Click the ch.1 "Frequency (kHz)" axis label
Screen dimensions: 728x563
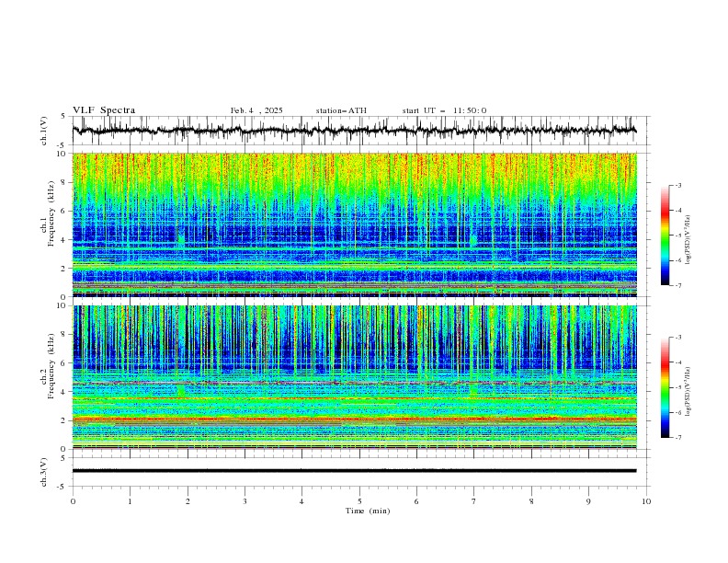click(51, 214)
